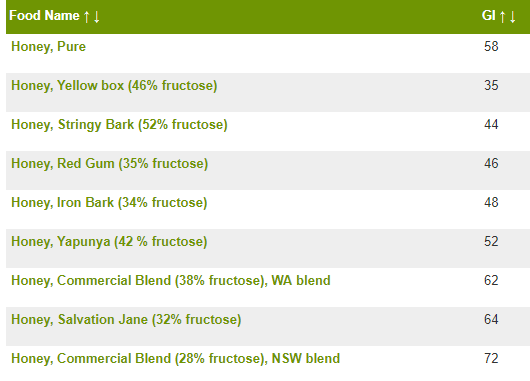Sort Food Name column descending arrow
The image size is (530, 381).
(x=97, y=16)
